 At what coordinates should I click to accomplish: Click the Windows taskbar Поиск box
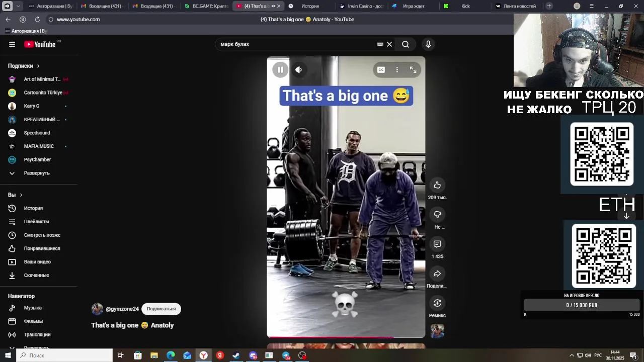click(65, 355)
